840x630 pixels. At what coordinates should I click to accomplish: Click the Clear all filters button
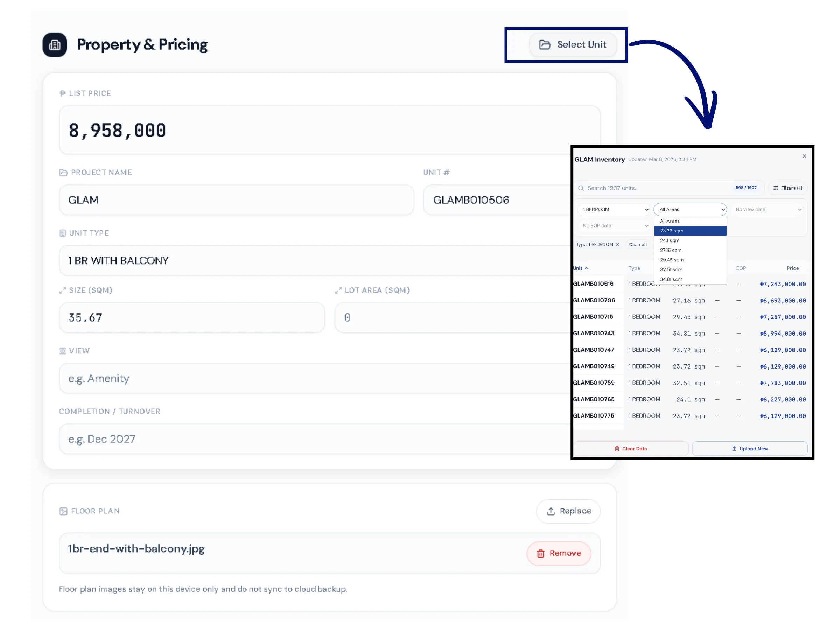pos(637,245)
